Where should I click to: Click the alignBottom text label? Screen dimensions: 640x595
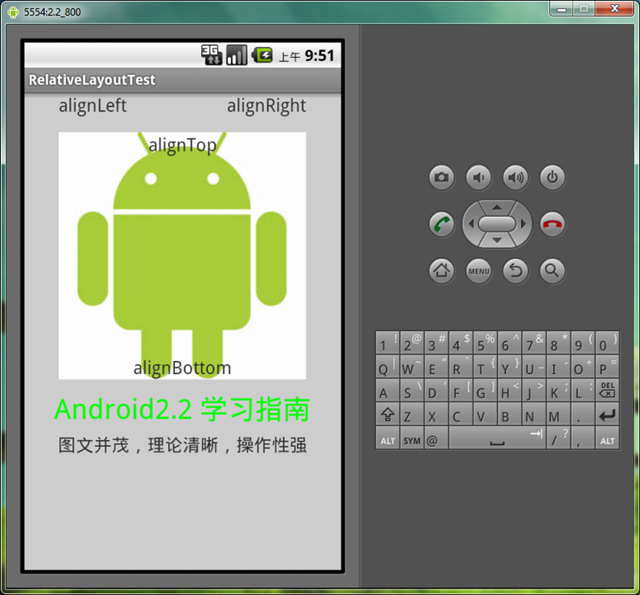[182, 368]
